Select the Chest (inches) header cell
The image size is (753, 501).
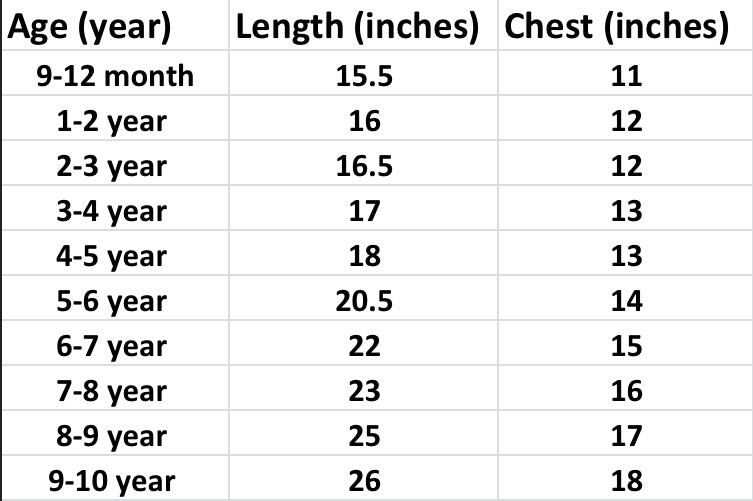(x=626, y=25)
